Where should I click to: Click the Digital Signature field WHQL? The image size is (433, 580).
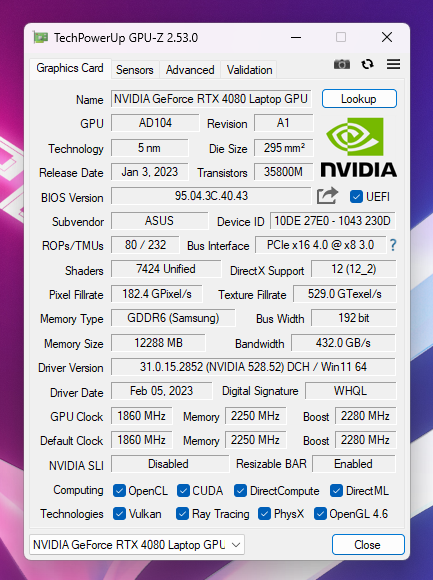click(x=351, y=391)
